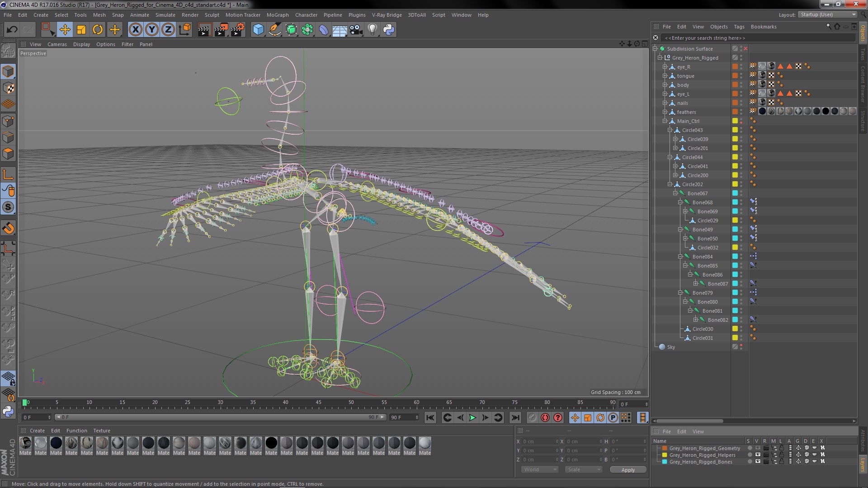Click Render View clapperboard icon
The width and height of the screenshot is (868, 488).
204,30
